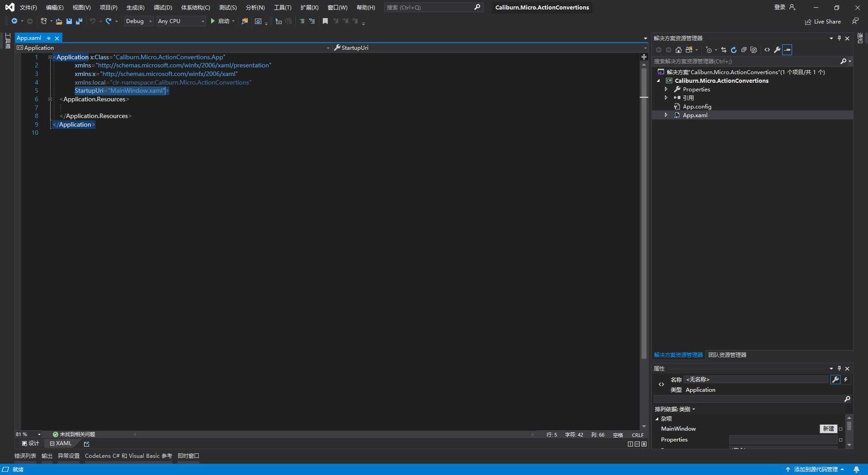This screenshot has width=868, height=475.
Task: Click editor vertical scrollbar thumb
Action: coord(644,213)
